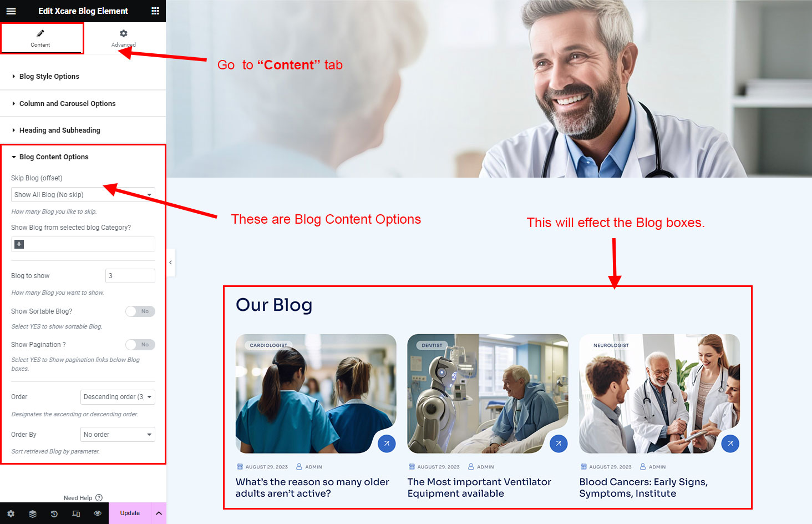The height and width of the screenshot is (524, 812).
Task: Click arrow icon on Cardiologist blog card
Action: point(387,444)
